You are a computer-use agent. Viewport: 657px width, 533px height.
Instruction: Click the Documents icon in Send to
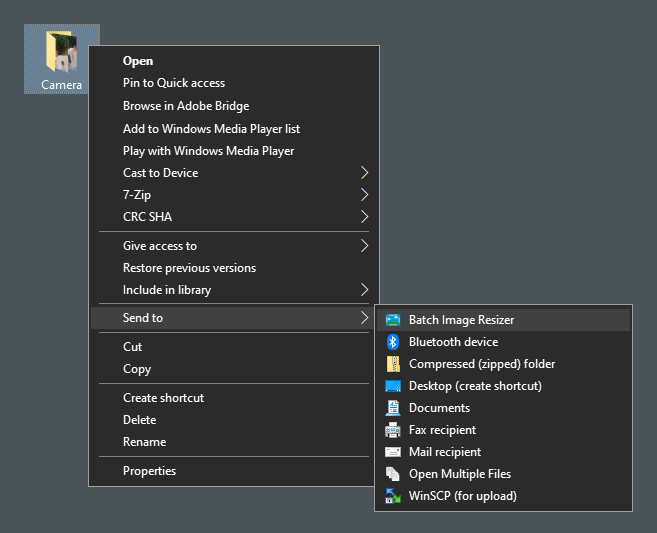pos(393,408)
